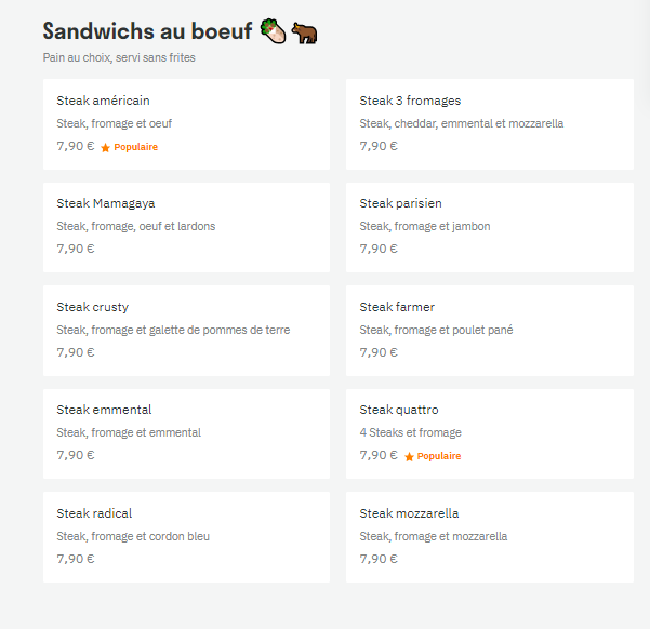Screen dimensions: 650x629
Task: Choose the Steak Mamagaya item
Action: [x=187, y=228]
